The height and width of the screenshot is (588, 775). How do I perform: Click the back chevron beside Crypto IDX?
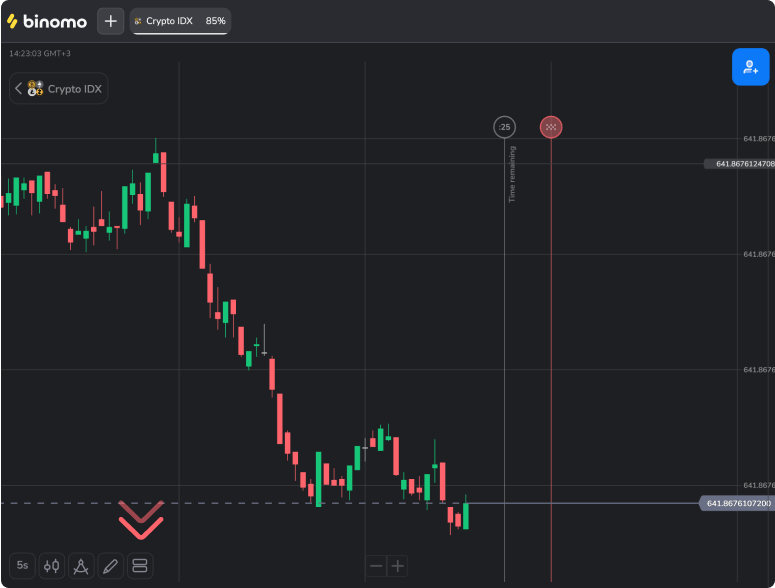pyautogui.click(x=18, y=88)
